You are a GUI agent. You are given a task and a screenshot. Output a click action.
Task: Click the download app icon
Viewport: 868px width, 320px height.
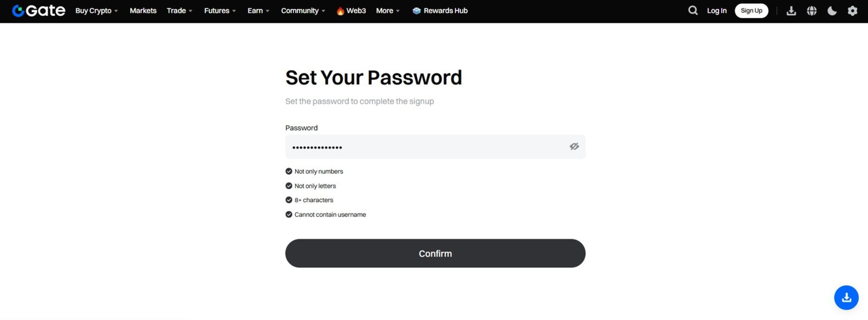point(791,10)
